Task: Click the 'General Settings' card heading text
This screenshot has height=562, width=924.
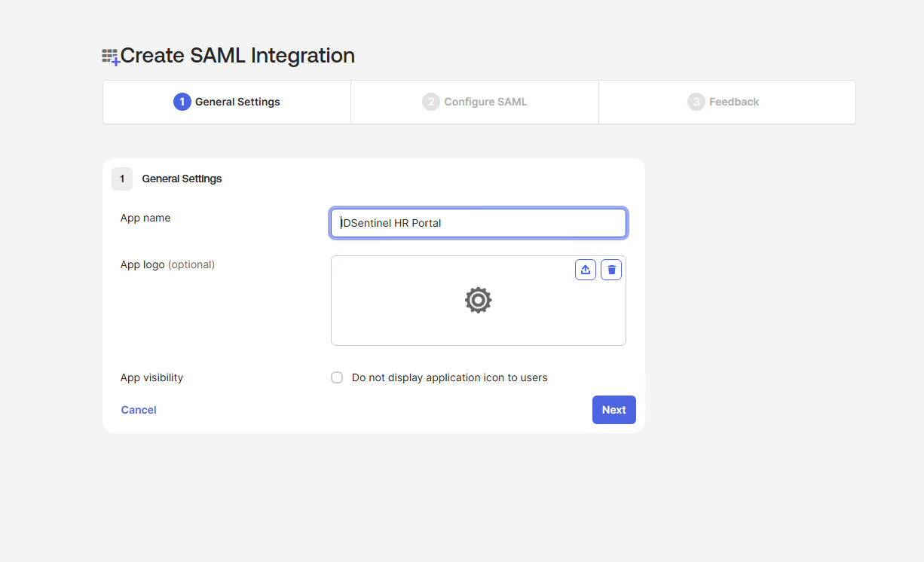Action: (182, 179)
